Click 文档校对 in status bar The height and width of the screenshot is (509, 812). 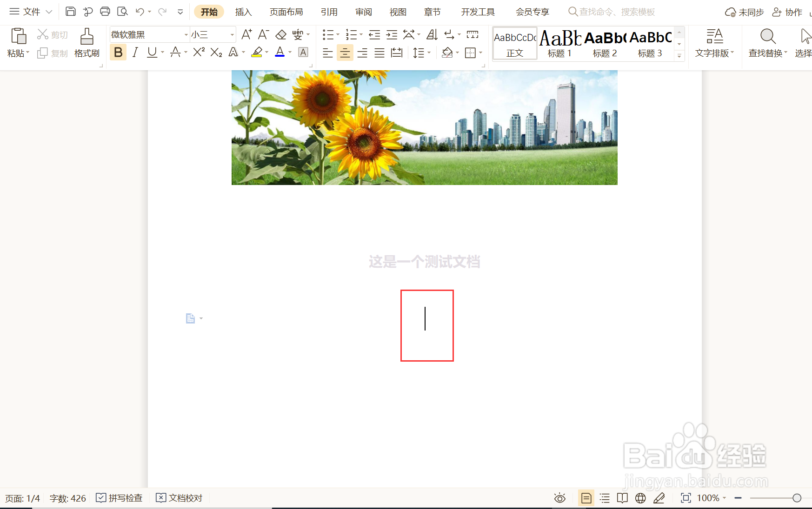pos(179,498)
